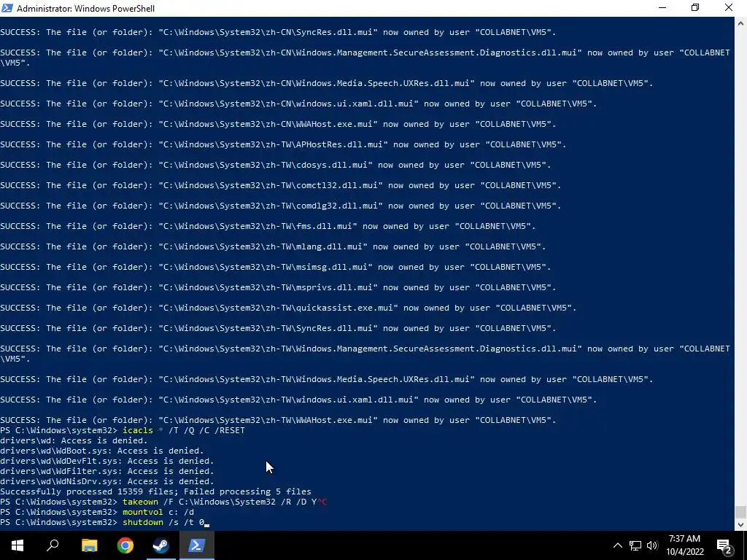Click 'drivers\wd\WdDevFlt.sys: Access is denied.' line

point(107,461)
